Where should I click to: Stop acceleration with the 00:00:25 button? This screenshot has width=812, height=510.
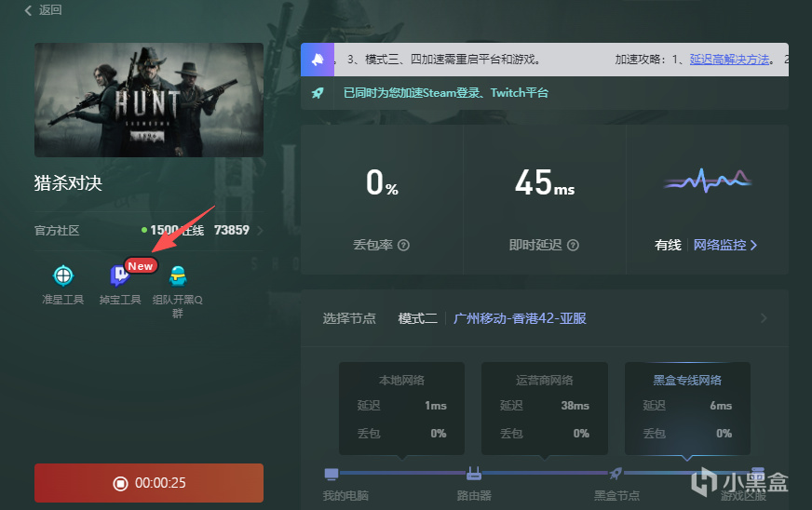coord(149,483)
